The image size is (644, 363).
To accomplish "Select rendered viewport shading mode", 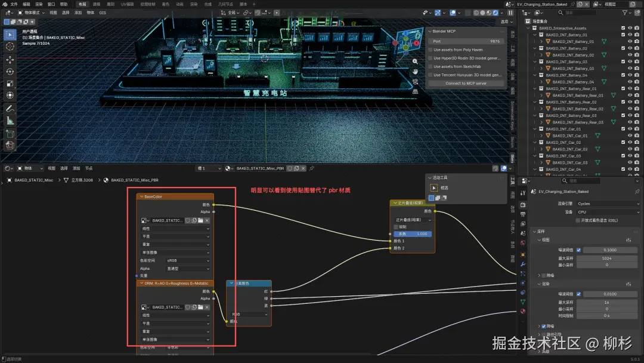I will point(496,13).
